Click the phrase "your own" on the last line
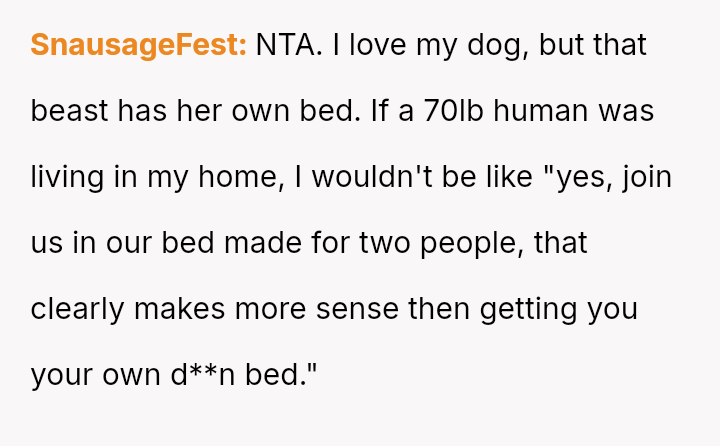 (x=96, y=375)
